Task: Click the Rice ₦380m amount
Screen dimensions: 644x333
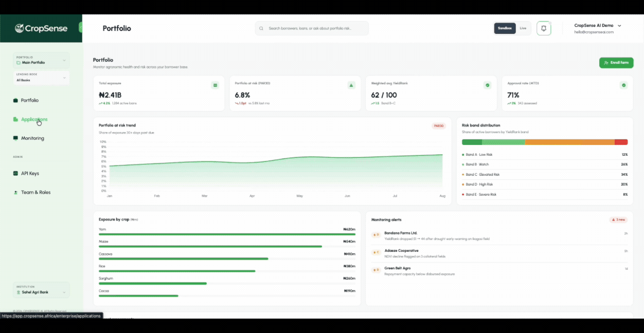Action: pos(349,266)
